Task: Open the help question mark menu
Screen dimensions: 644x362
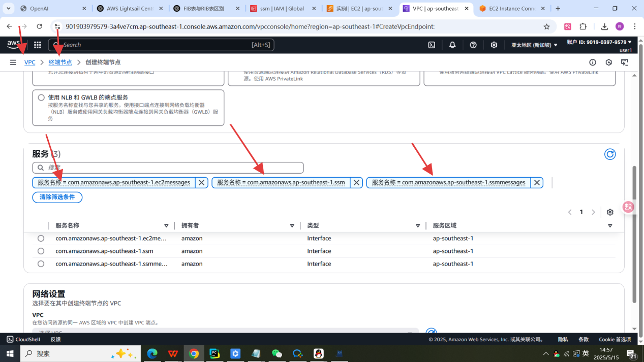Action: point(473,45)
